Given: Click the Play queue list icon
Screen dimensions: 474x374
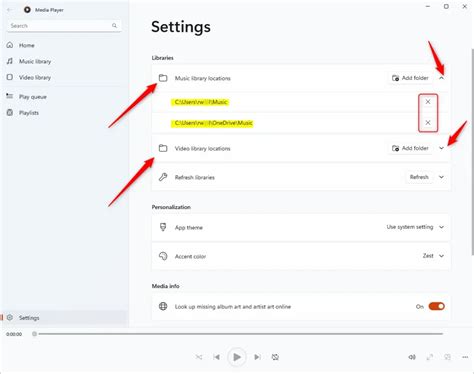Looking at the screenshot, I should 10,96.
